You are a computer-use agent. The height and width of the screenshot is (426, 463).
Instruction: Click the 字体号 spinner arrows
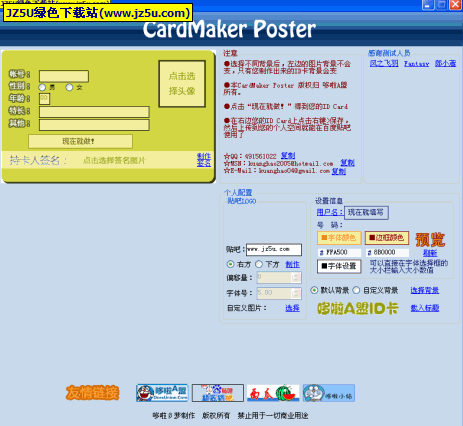pyautogui.click(x=296, y=293)
